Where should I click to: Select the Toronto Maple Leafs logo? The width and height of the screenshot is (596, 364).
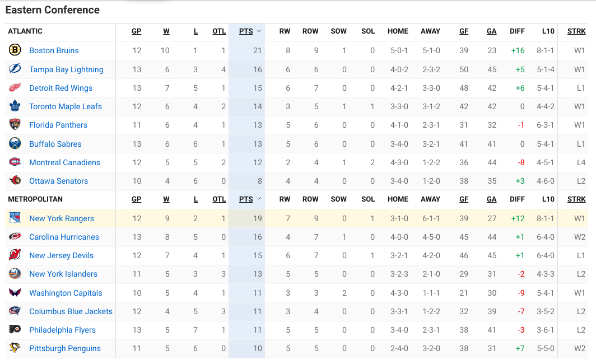tap(15, 106)
